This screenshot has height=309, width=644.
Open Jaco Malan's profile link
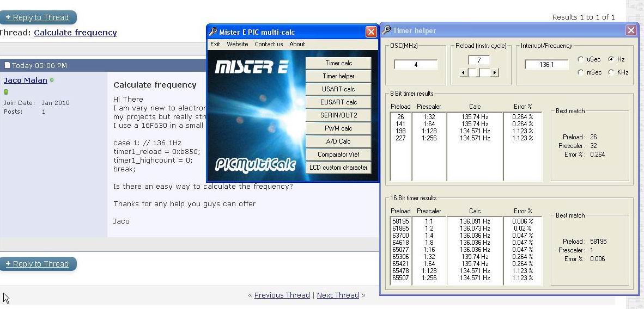(26, 80)
